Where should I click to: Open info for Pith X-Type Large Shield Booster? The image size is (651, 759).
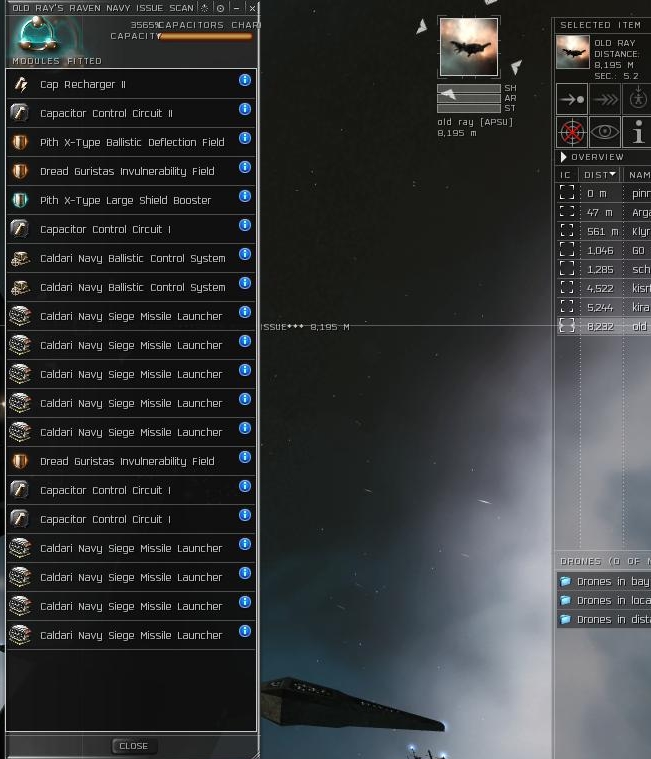pos(245,196)
